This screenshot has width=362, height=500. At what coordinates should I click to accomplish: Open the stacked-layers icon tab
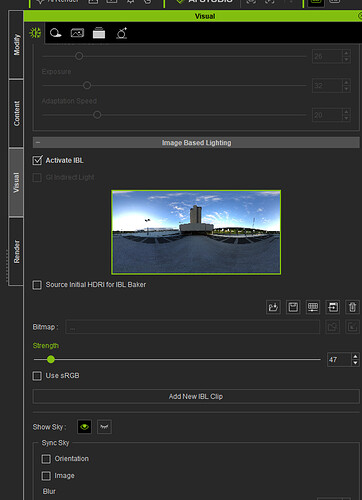click(x=99, y=33)
